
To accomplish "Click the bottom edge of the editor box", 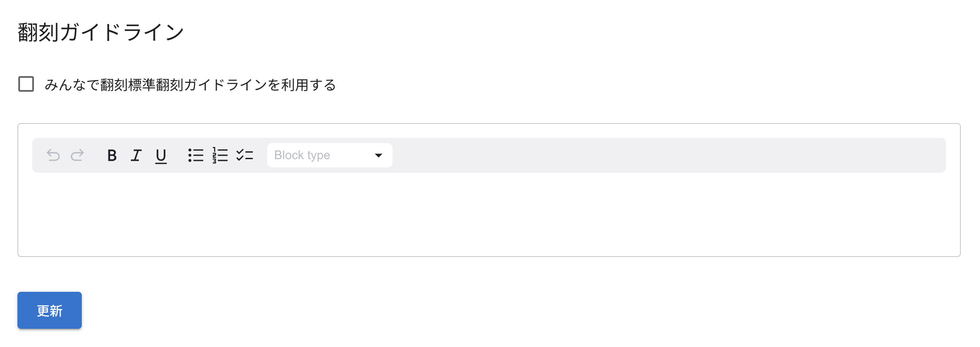I will pos(488,256).
